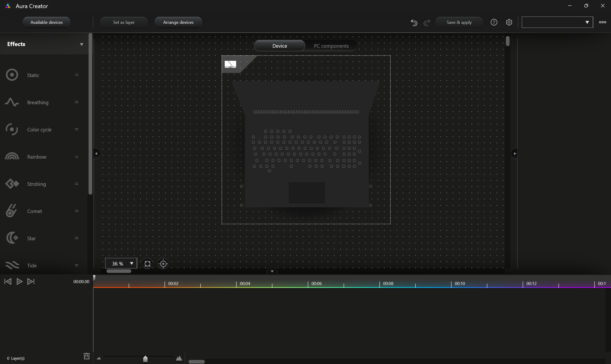Expand the right properties panel arrow
Viewport: 611px width, 364px height.
[515, 154]
